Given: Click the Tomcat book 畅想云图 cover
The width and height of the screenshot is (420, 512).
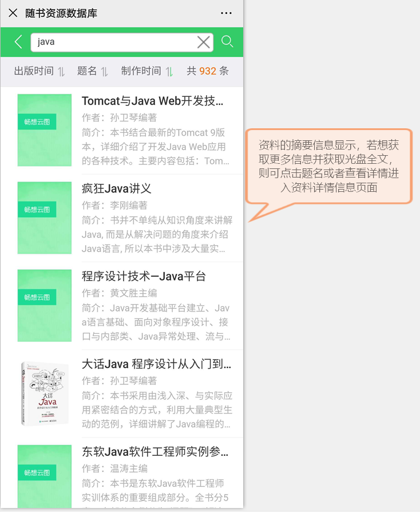Looking at the screenshot, I should click(x=45, y=130).
